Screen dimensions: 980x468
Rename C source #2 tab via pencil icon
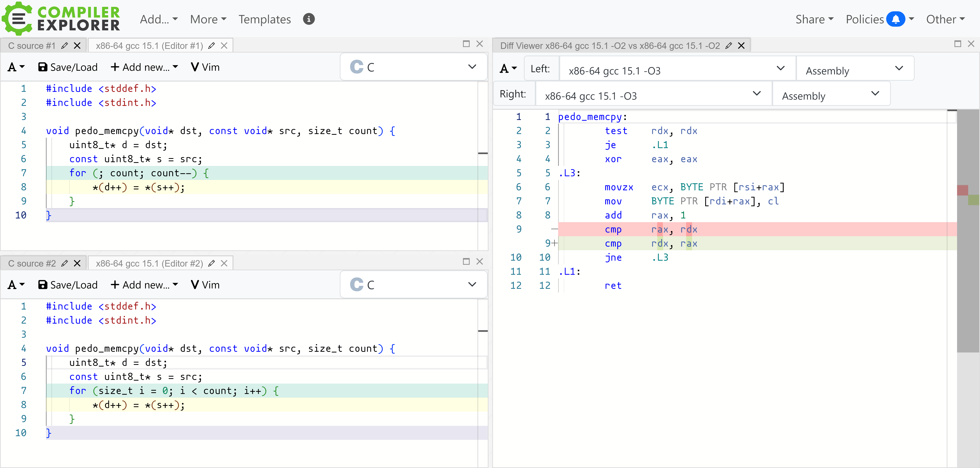[65, 263]
